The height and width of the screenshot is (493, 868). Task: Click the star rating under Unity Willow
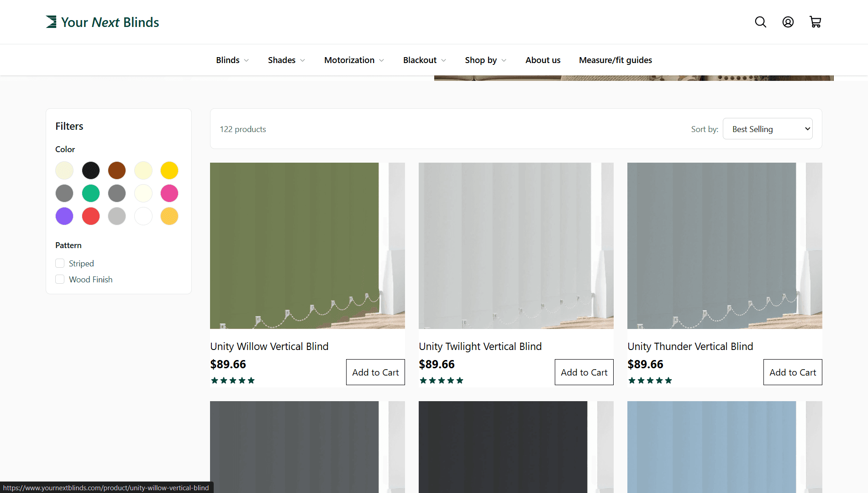click(x=233, y=381)
